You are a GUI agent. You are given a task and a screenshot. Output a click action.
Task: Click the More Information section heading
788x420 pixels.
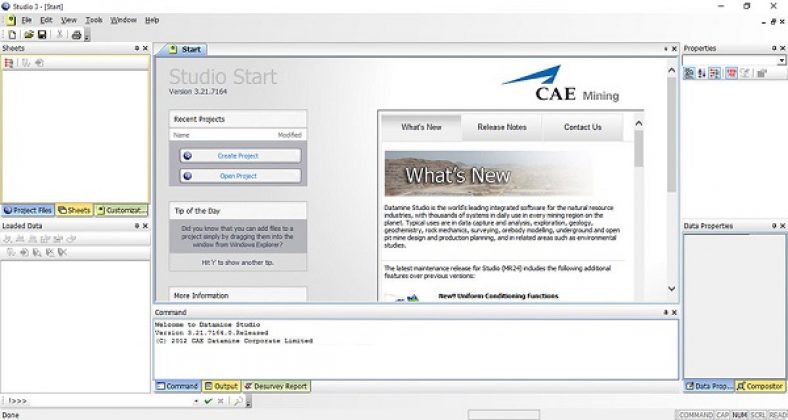pos(201,296)
